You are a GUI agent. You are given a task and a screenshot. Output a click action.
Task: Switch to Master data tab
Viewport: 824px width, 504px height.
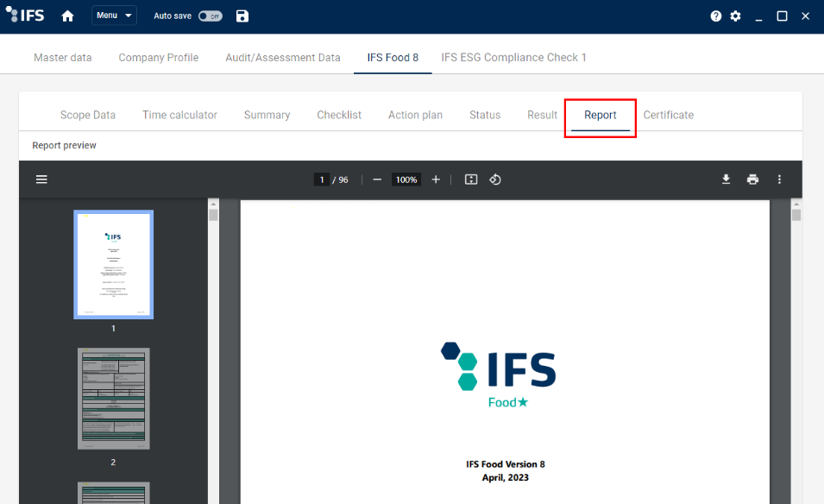62,57
